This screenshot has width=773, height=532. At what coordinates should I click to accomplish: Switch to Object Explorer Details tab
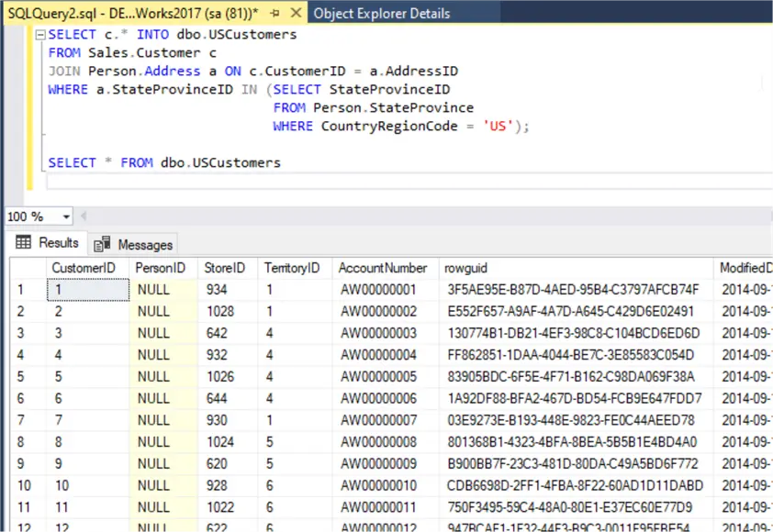(x=381, y=14)
